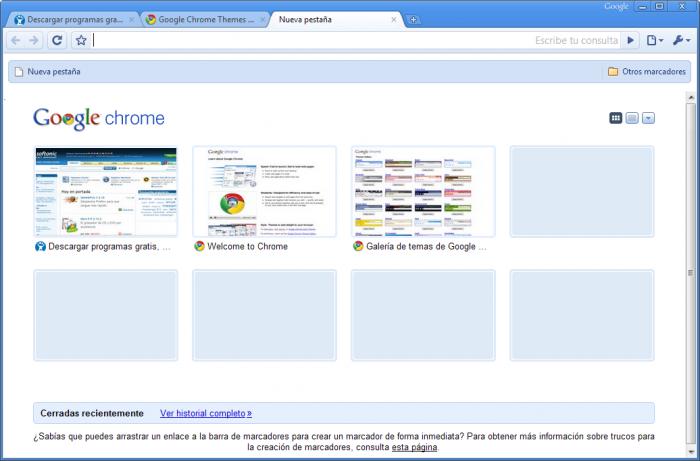This screenshot has width=700, height=461.
Task: Open the page control menu
Action: click(x=655, y=41)
